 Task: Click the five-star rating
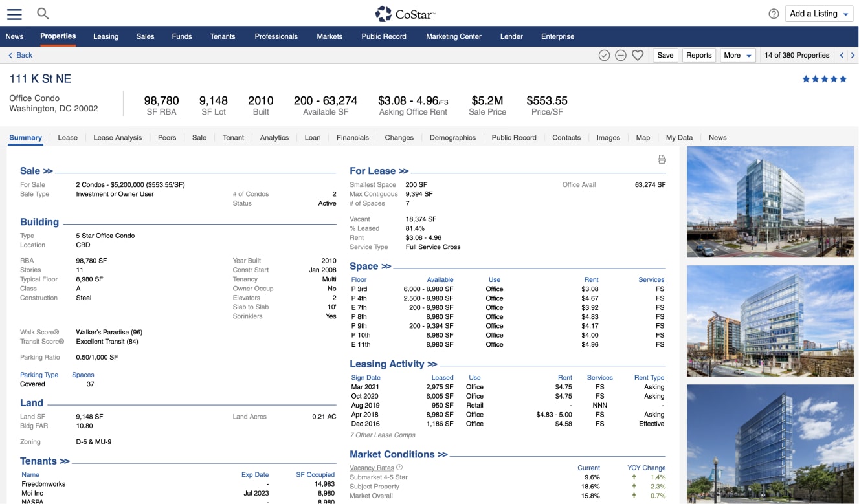pyautogui.click(x=824, y=79)
